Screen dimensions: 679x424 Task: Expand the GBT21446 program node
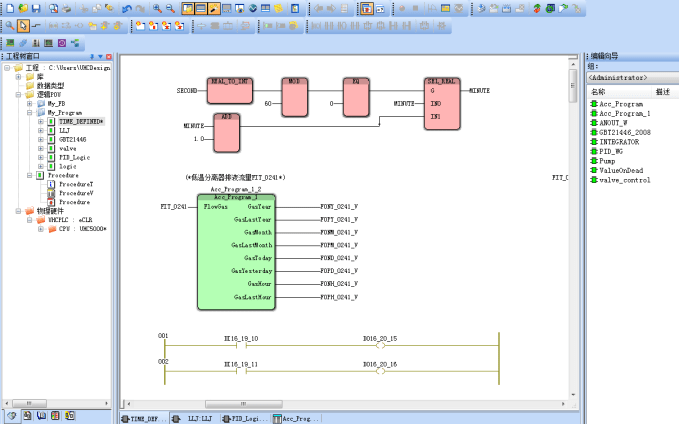click(41, 139)
